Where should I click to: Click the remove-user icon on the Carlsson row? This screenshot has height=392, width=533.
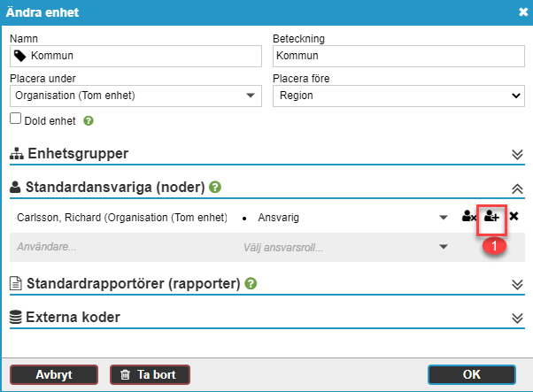(469, 216)
